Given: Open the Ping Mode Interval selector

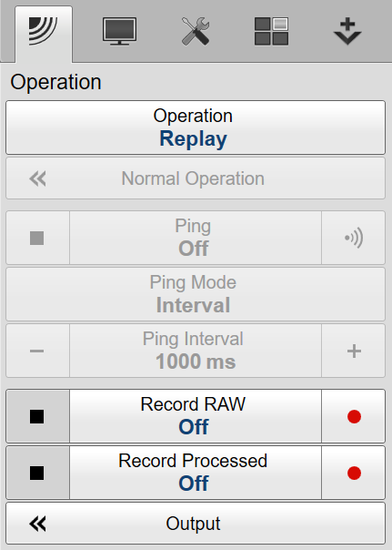Looking at the screenshot, I should [x=196, y=294].
